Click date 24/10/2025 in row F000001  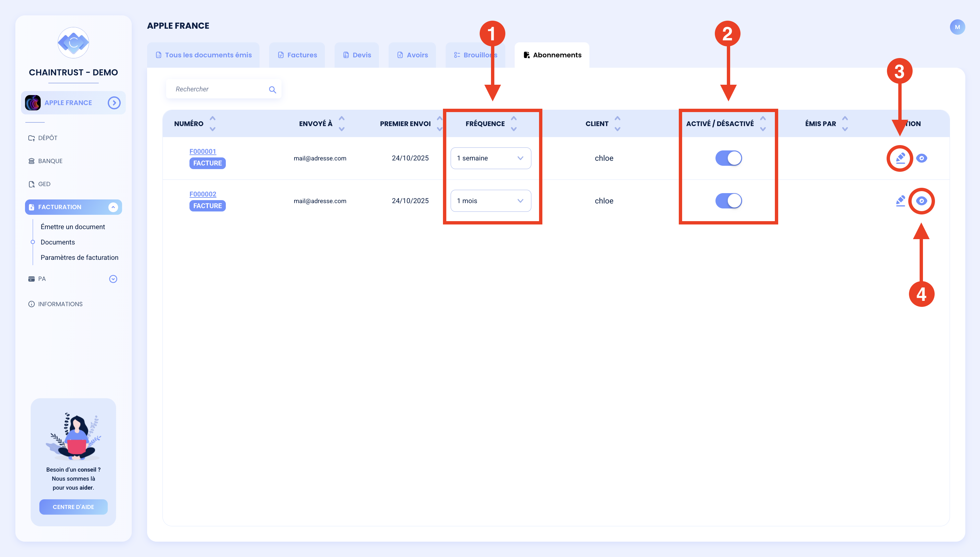(410, 158)
